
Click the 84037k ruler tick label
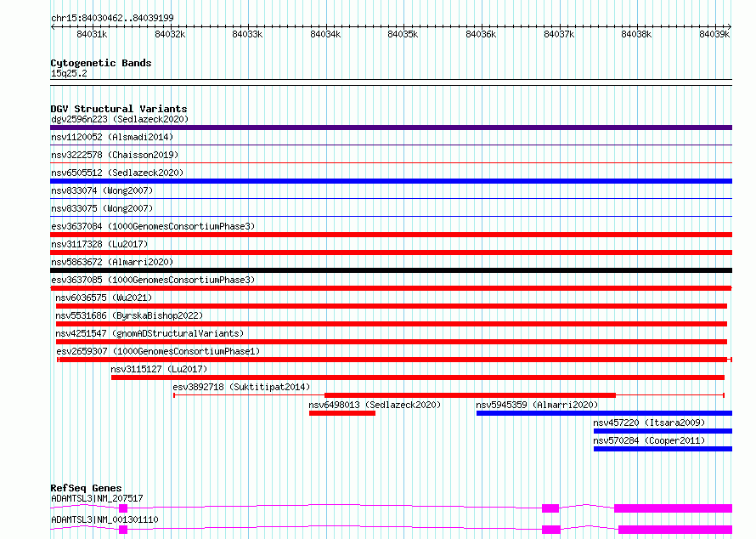pos(559,34)
